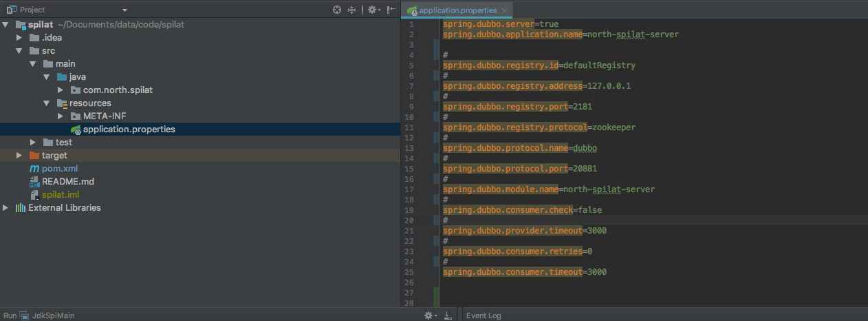This screenshot has height=321, width=868.
Task: Click spring.dubbo.consumer.timeout key
Action: coord(512,272)
